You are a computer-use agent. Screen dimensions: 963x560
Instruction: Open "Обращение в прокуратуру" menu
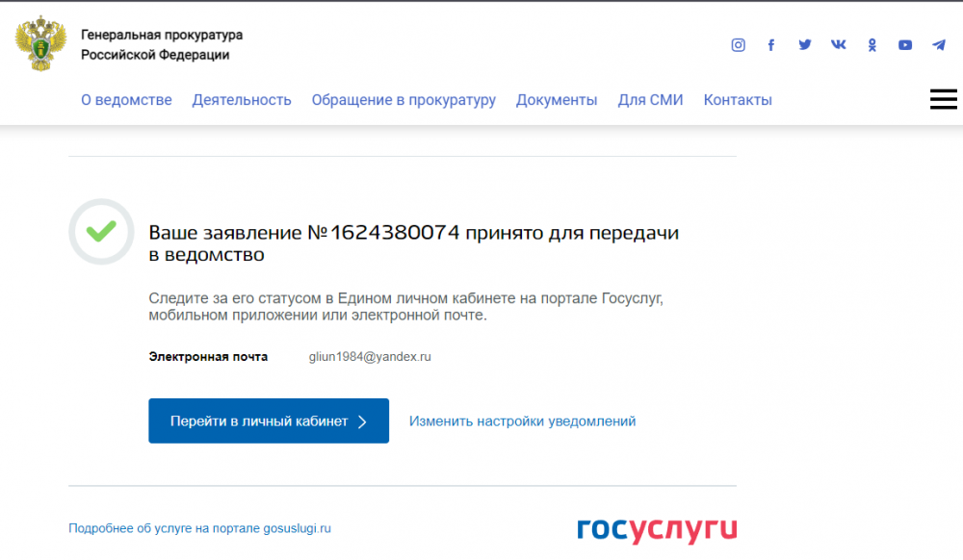pyautogui.click(x=403, y=100)
